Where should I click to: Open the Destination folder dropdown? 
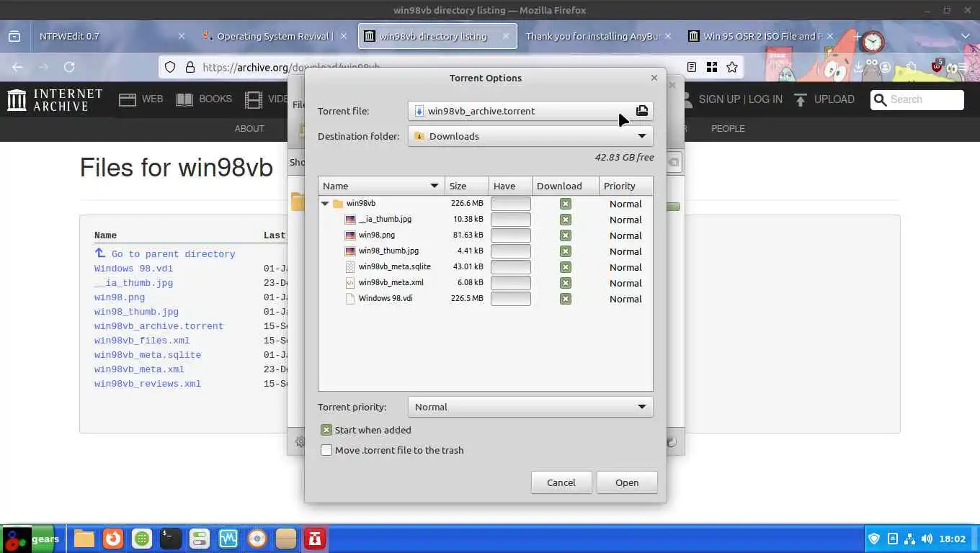(x=530, y=136)
